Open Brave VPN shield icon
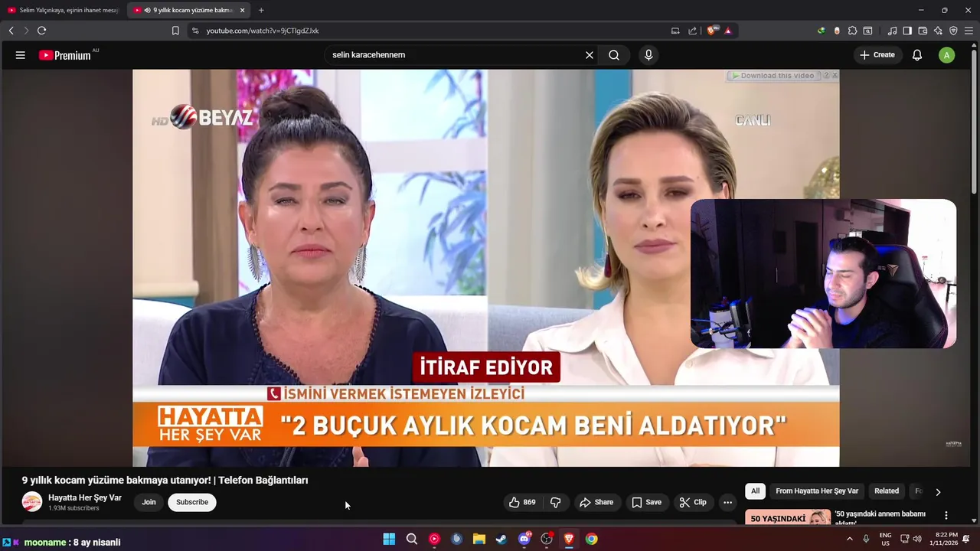This screenshot has height=551, width=980. (953, 31)
